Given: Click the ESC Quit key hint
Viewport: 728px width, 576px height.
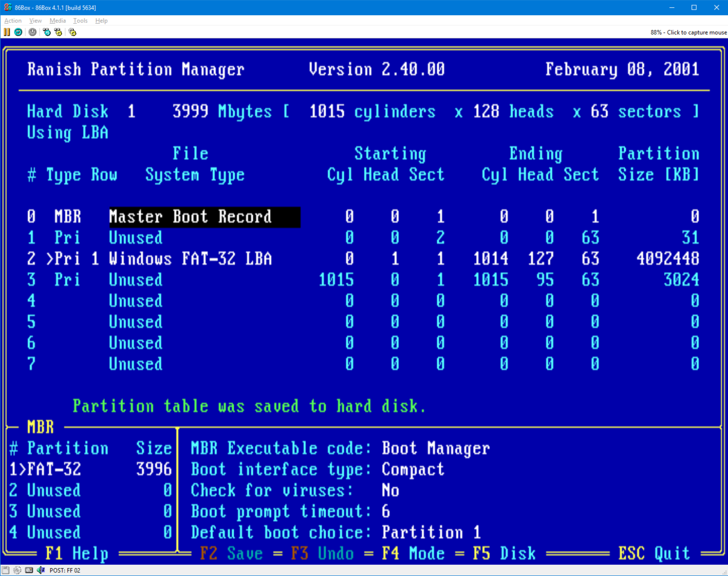Looking at the screenshot, I should (654, 553).
